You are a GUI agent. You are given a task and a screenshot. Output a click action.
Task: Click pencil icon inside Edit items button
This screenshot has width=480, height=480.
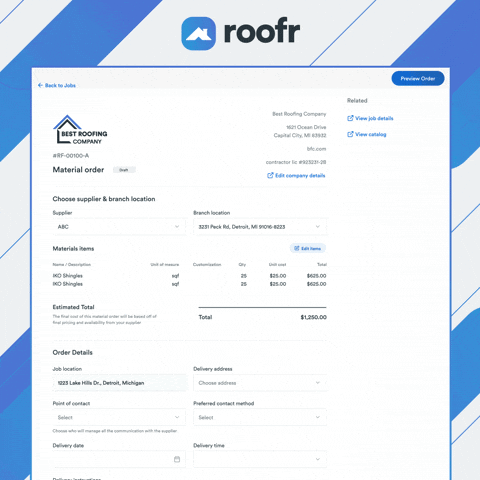(x=296, y=248)
